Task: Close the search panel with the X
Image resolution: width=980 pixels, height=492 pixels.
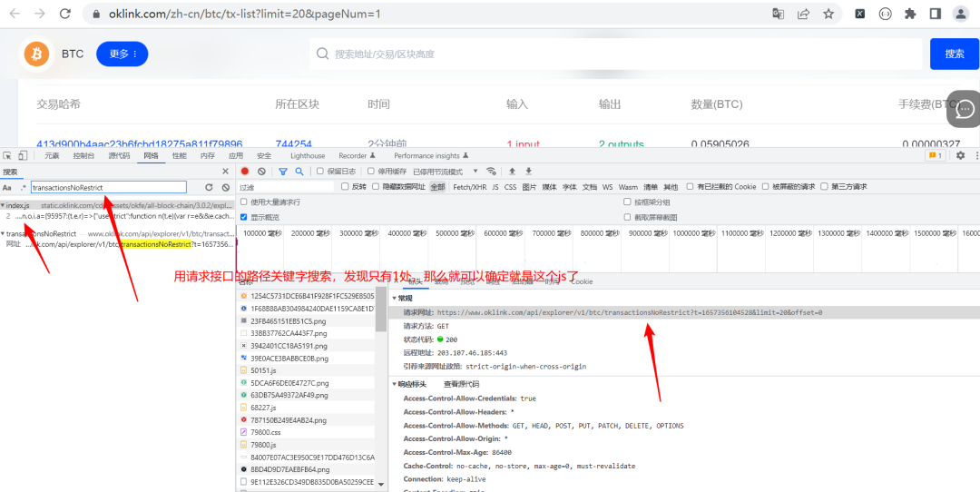Action: point(226,172)
